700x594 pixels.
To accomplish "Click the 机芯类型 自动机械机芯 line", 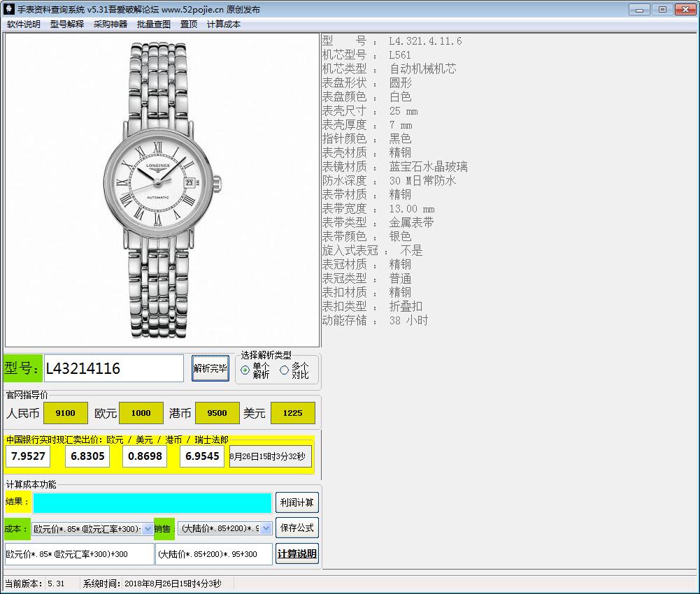I will point(390,68).
